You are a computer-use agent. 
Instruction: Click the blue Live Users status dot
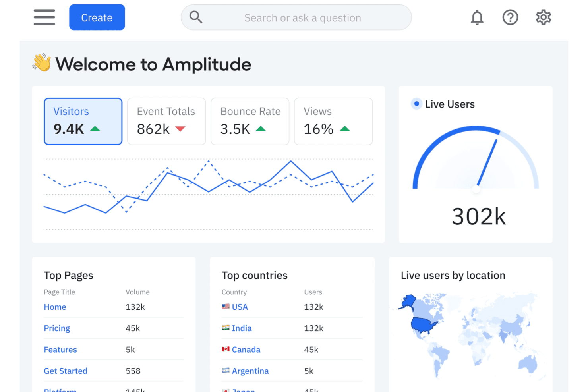416,104
